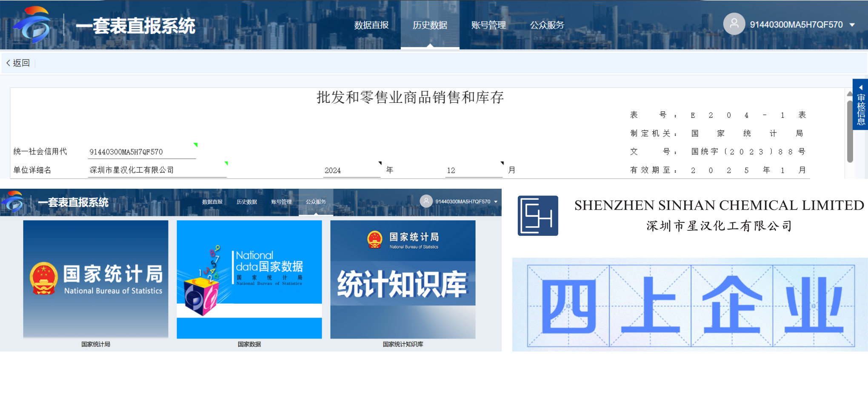Click the 国家数据 caption link
The width and height of the screenshot is (868, 408).
click(x=249, y=344)
